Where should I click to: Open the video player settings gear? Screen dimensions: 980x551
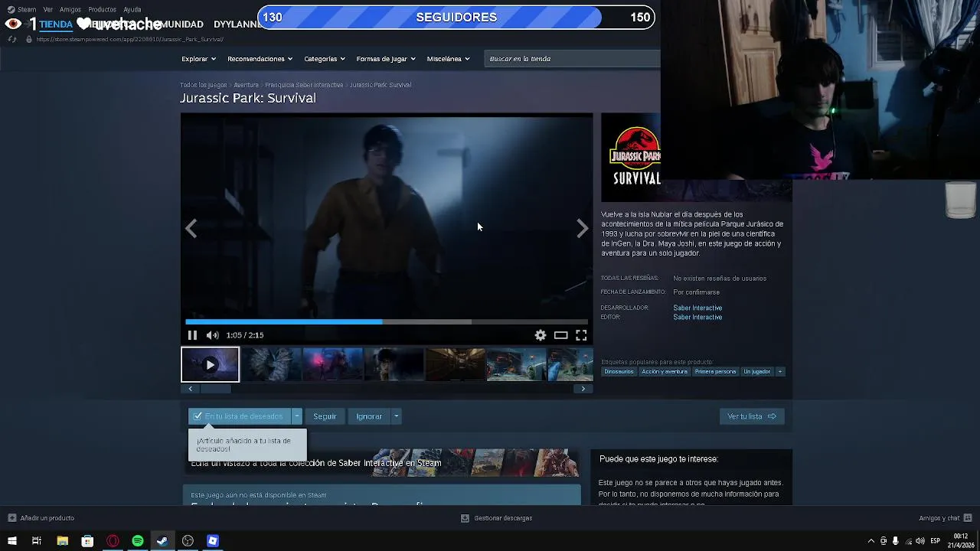pos(541,335)
